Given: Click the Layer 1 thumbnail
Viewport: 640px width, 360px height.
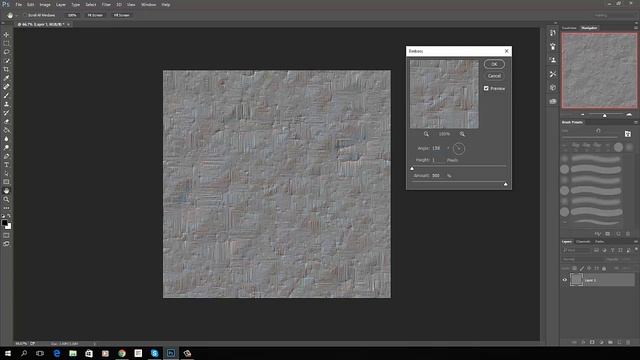Looking at the screenshot, I should 576,280.
